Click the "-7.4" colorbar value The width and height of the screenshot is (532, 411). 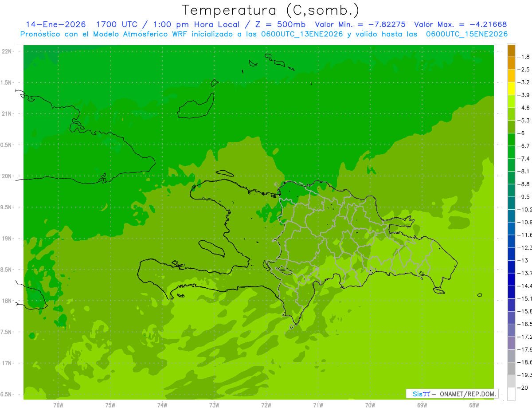coord(524,159)
